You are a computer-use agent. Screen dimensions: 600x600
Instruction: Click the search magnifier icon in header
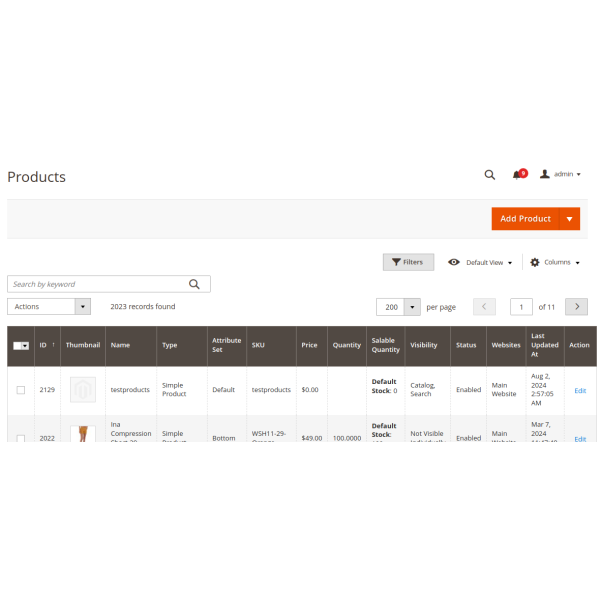489,174
